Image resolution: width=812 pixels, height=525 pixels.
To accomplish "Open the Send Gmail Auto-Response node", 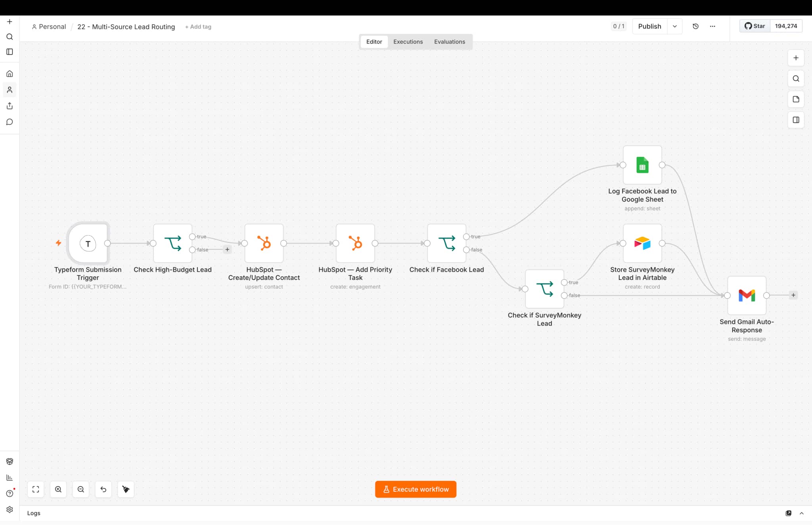I will (x=747, y=295).
